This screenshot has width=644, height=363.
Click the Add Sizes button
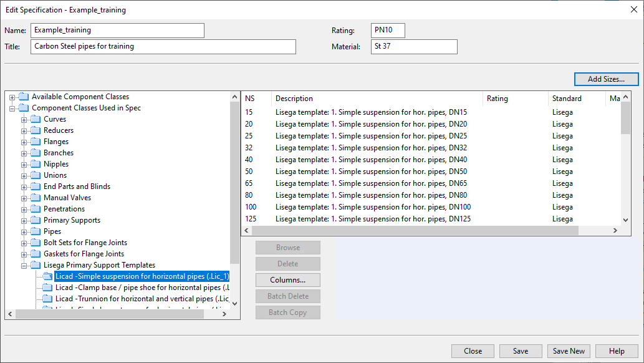606,79
